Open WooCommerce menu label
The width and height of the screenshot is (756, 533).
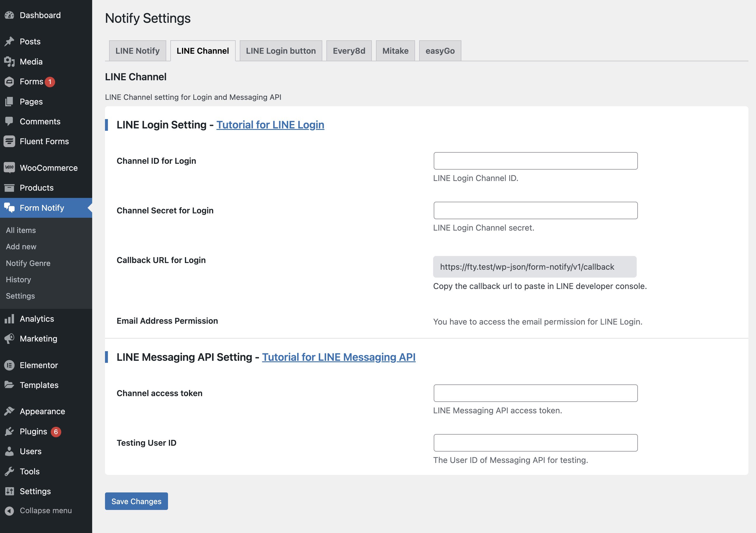(x=49, y=168)
